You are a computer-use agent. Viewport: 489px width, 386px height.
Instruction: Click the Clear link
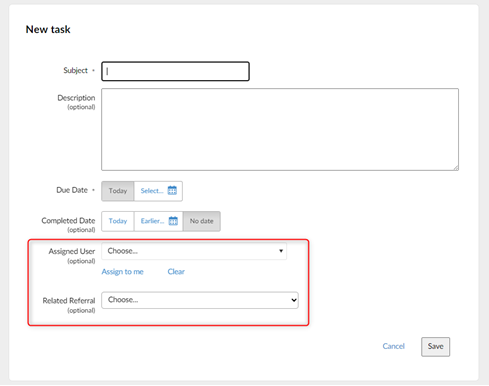point(176,272)
